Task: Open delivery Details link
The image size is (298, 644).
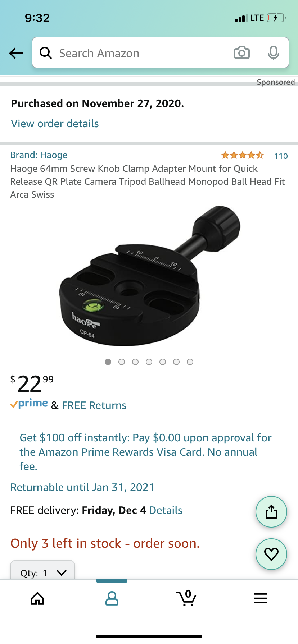Action: (166, 510)
